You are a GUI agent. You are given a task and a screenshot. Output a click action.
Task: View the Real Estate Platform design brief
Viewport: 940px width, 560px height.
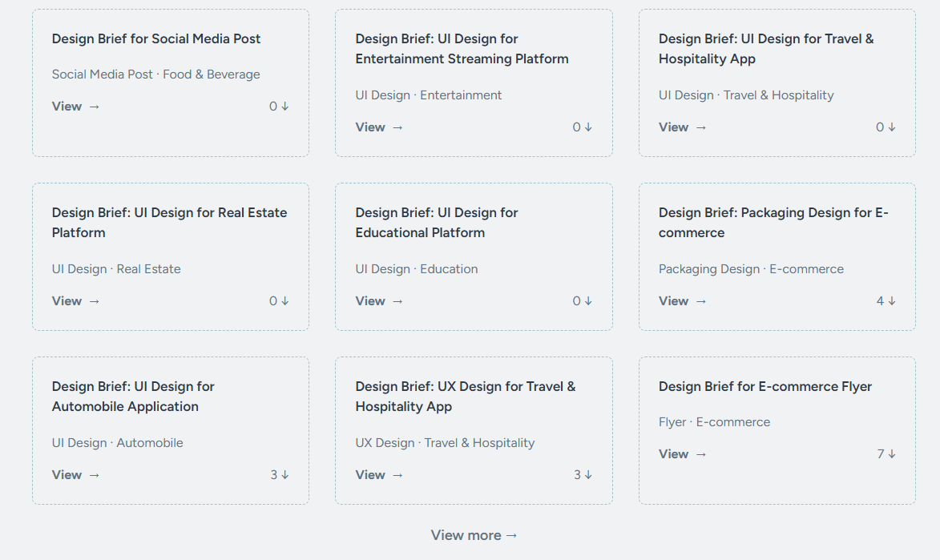[x=76, y=301]
